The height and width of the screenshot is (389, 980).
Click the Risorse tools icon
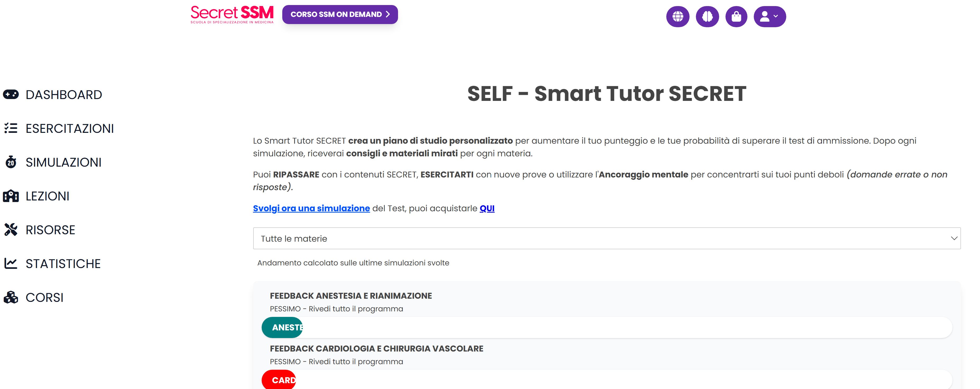11,230
